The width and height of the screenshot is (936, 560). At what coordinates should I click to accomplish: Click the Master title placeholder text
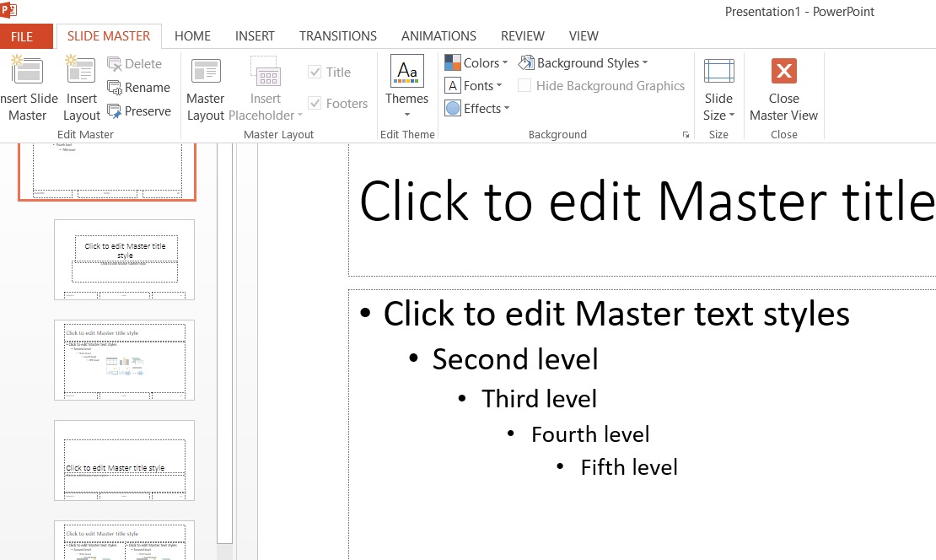click(646, 202)
